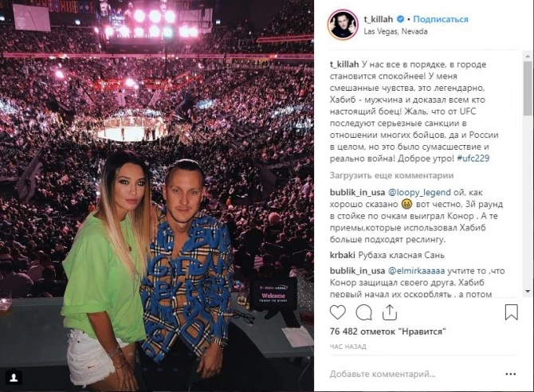Expand Загрузить еще комментарии
The image size is (534, 392).
pyautogui.click(x=391, y=176)
